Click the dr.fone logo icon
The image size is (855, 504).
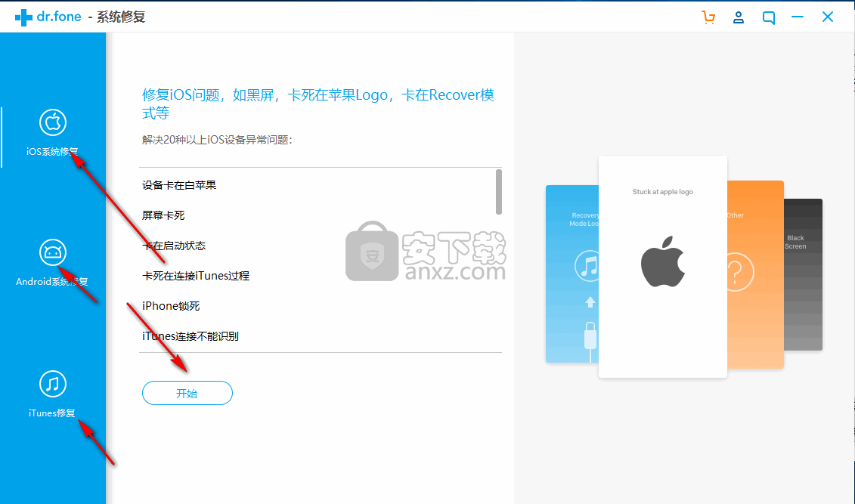point(23,17)
